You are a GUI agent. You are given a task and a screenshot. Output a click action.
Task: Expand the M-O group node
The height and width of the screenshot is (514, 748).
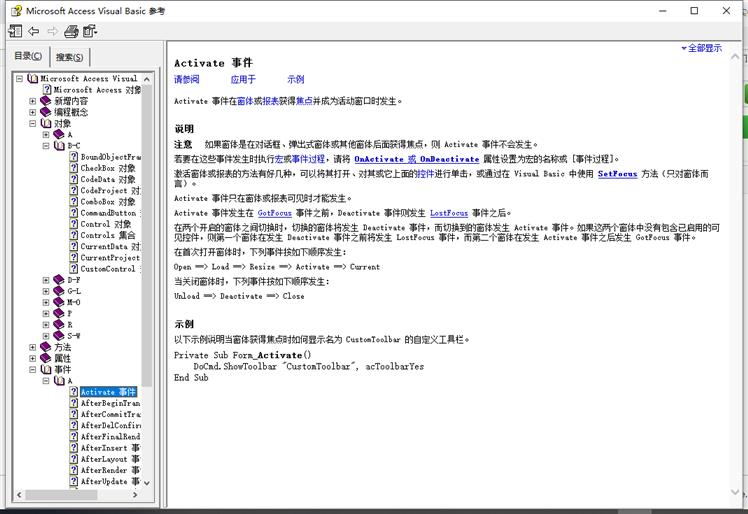tap(46, 303)
